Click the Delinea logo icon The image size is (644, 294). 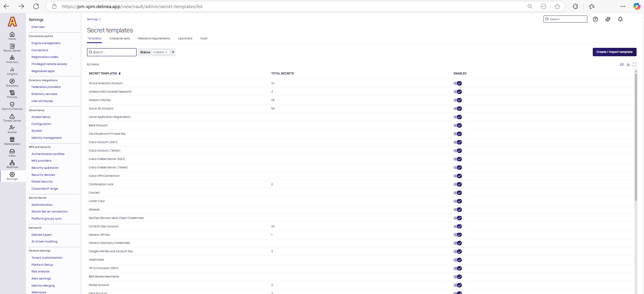12,22
